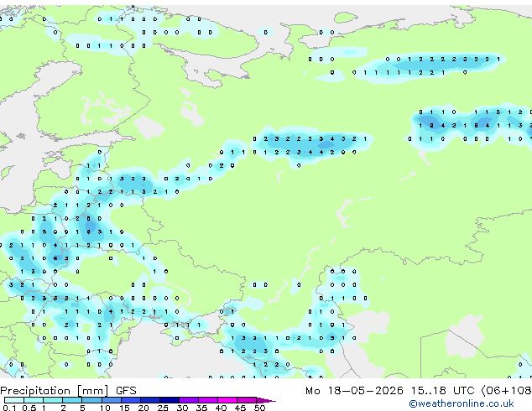532x411 pixels.
Task: Select the 0.1–0.5 mm palest legend swatch
Action: point(14,400)
